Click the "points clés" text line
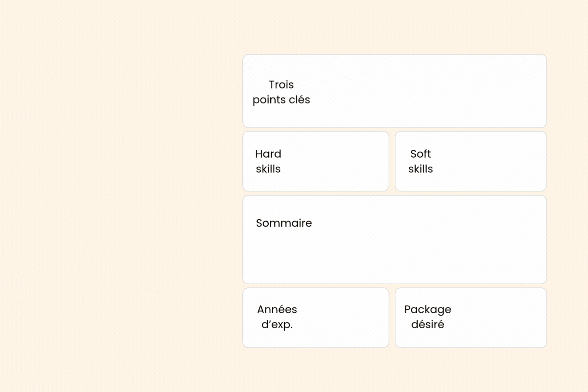588x392 pixels. coord(281,100)
